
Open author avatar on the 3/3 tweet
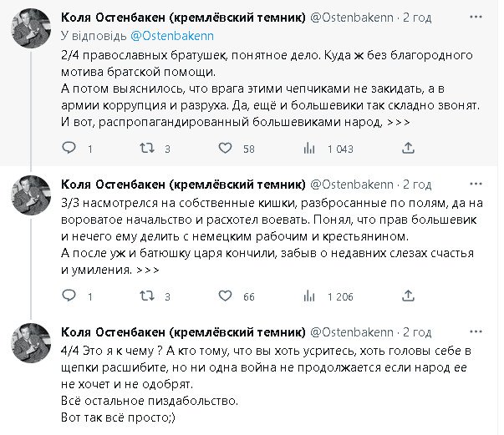point(33,200)
